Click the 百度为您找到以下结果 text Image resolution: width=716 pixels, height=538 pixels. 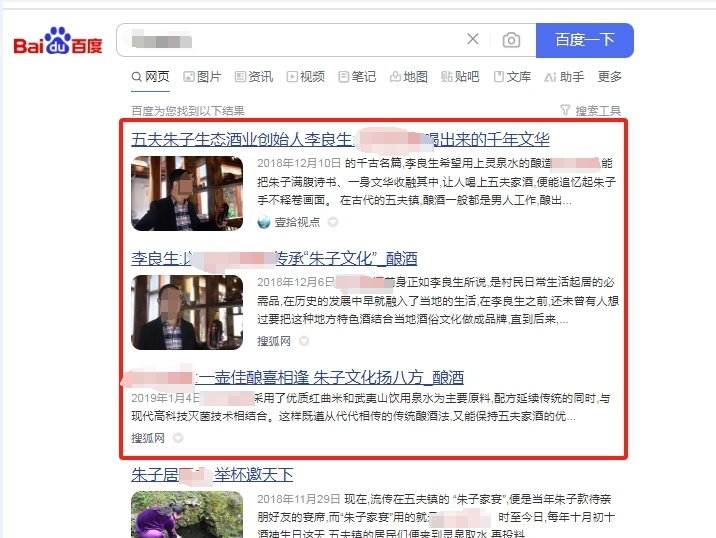tap(188, 111)
